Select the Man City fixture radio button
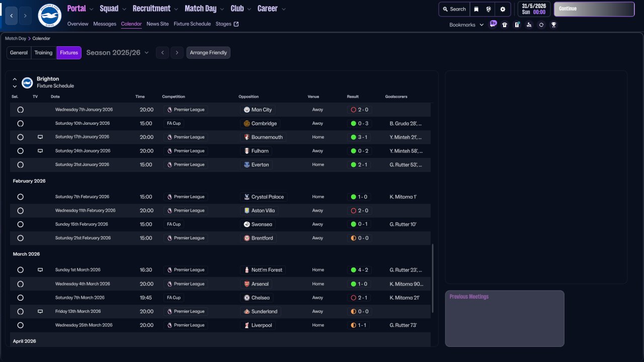The image size is (644, 362). (20, 110)
